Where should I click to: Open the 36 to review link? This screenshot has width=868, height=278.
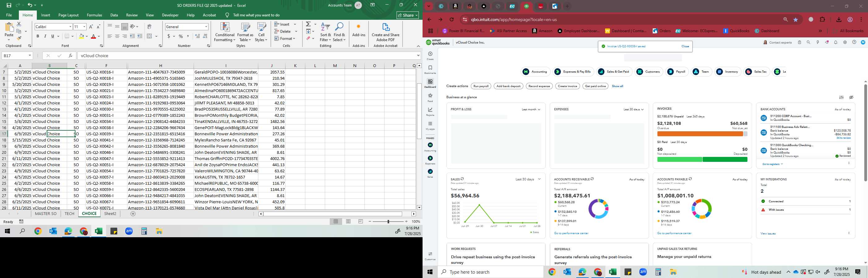click(843, 138)
